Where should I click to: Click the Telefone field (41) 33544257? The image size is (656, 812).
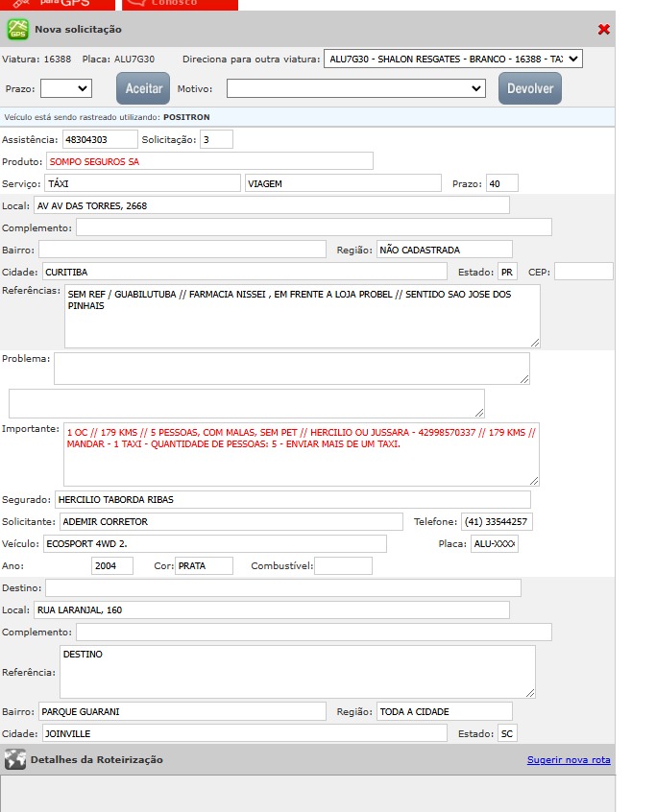(497, 521)
